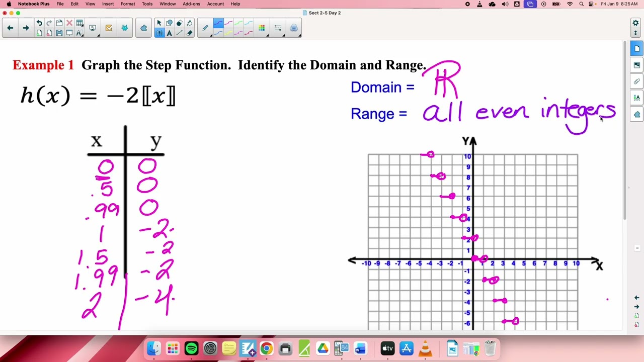
Task: Click the Sect 2-5 Day 2 title
Action: pos(325,13)
